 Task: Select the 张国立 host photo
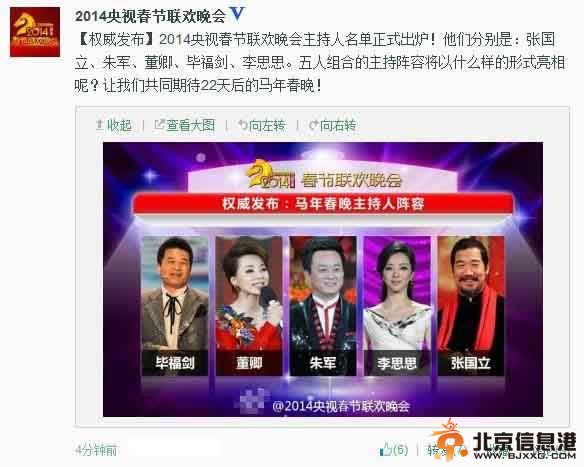[x=471, y=306]
